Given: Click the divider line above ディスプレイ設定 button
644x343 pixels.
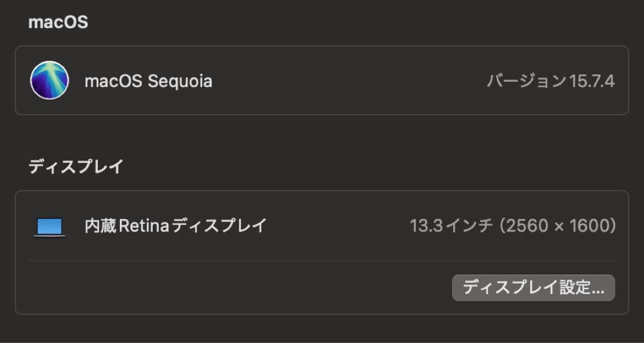Looking at the screenshot, I should pyautogui.click(x=322, y=260).
